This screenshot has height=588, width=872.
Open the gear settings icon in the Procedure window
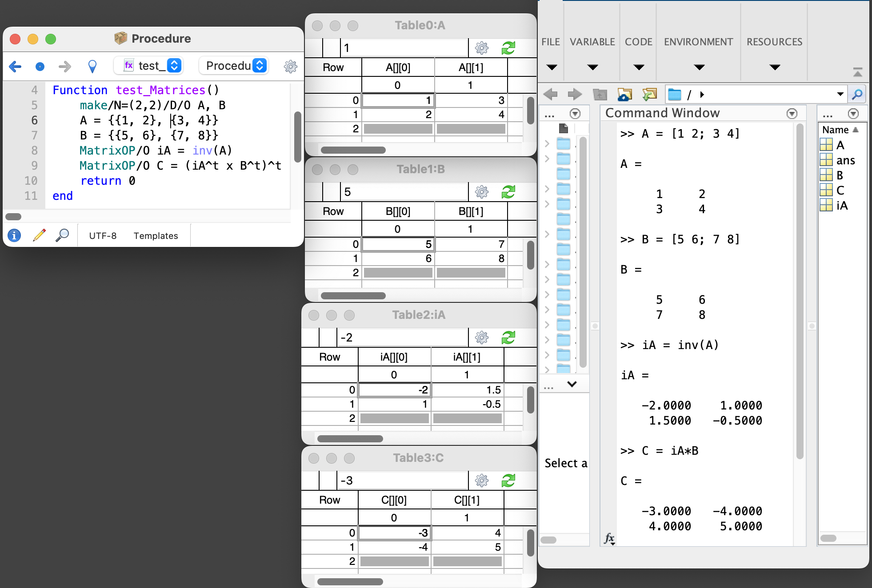tap(291, 66)
